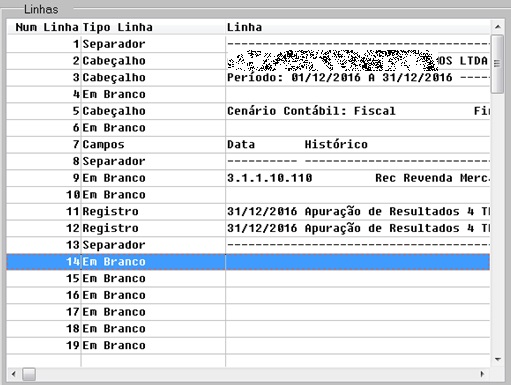Select row 19 'Em Branco' type cell

tap(153, 345)
